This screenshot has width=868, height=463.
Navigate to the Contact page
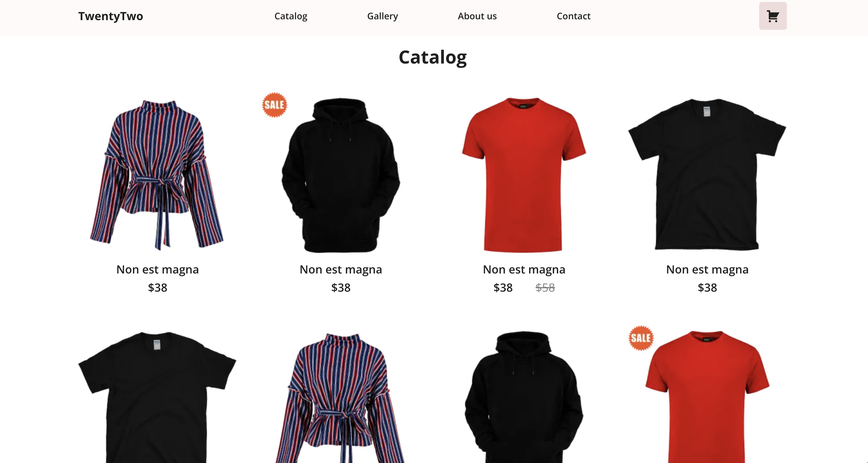573,16
